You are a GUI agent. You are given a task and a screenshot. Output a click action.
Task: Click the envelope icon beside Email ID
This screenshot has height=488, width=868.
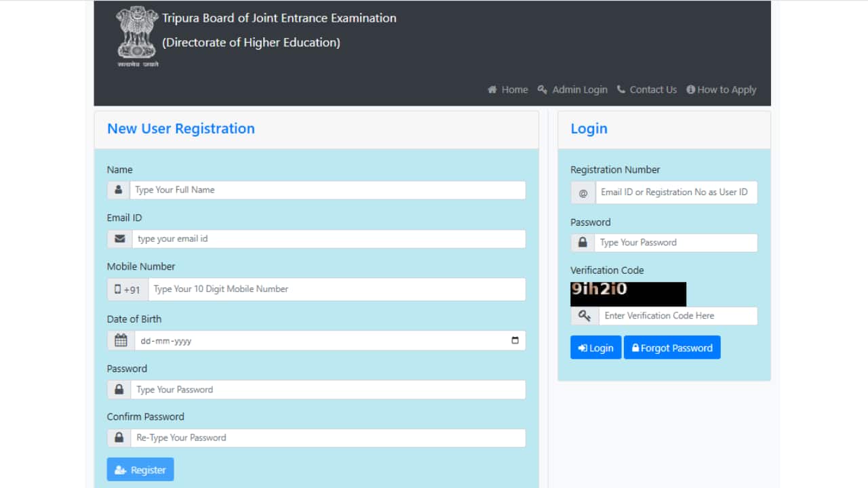click(x=120, y=239)
